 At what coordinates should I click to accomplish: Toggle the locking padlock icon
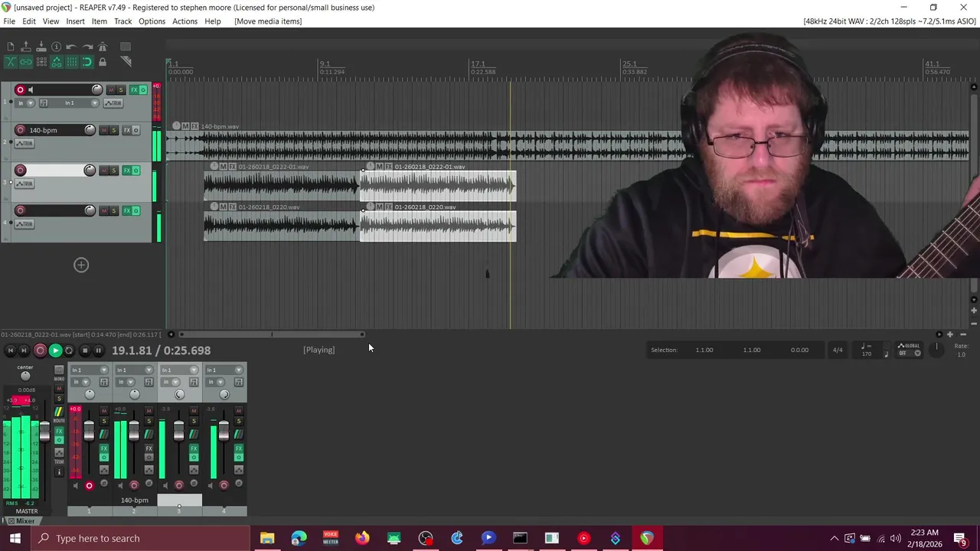coord(103,62)
